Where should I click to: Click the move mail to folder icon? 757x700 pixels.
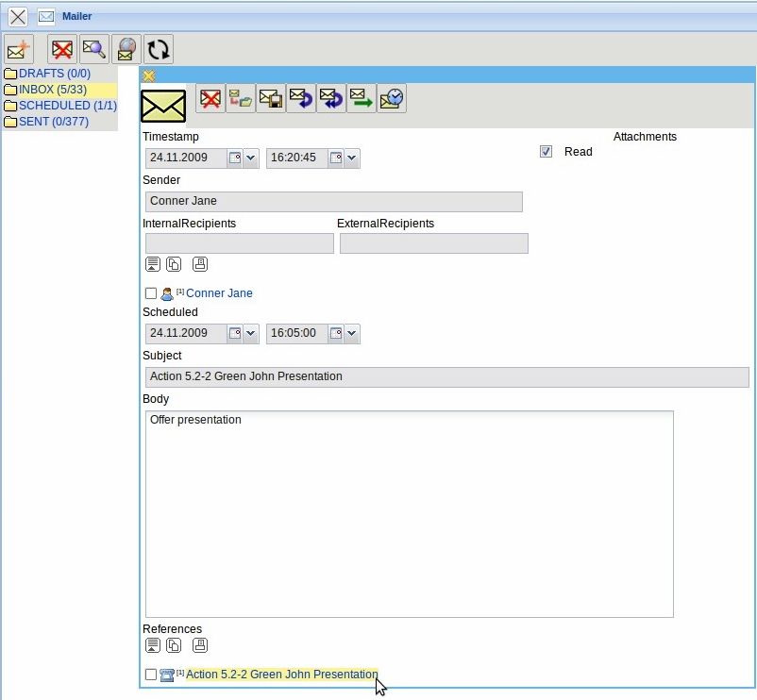(x=241, y=98)
